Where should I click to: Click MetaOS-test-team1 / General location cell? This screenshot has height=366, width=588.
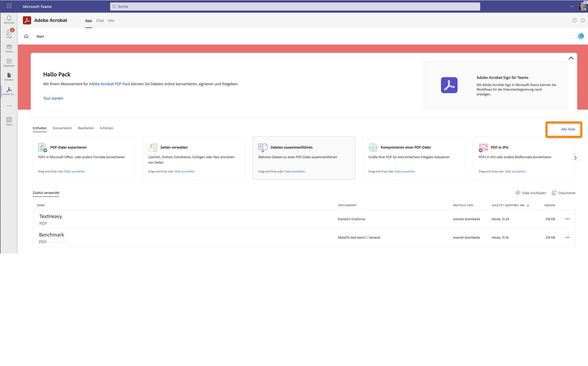tap(359, 237)
